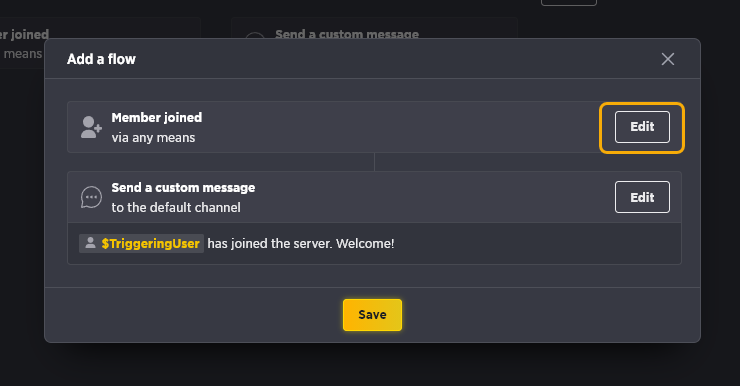Click the custom message speech bubble icon

coord(91,197)
